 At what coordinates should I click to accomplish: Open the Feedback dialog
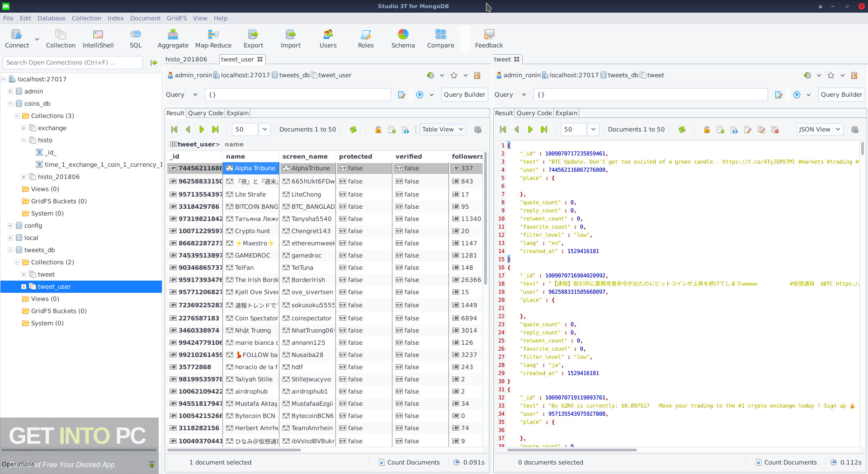point(489,38)
